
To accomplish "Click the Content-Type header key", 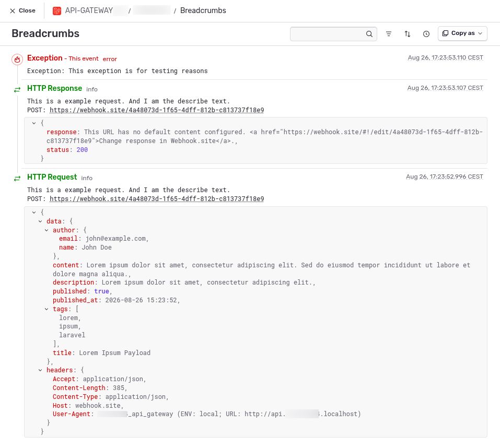I will tap(75, 397).
